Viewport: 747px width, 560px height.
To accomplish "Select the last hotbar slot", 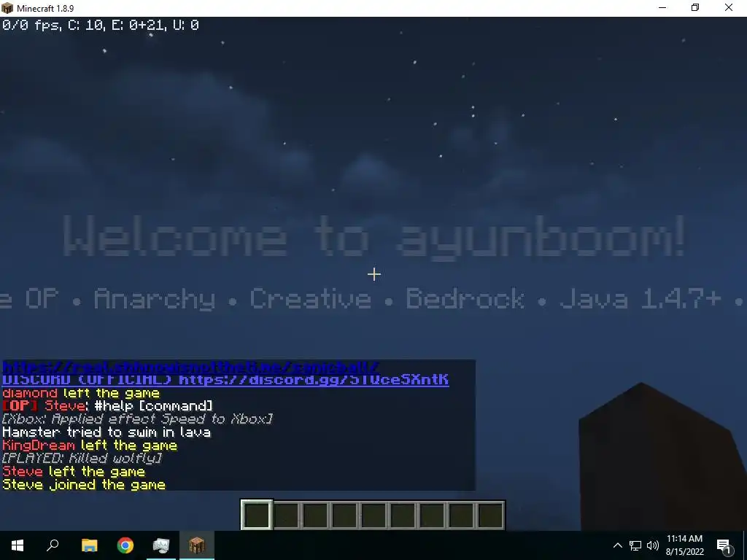I will (491, 515).
